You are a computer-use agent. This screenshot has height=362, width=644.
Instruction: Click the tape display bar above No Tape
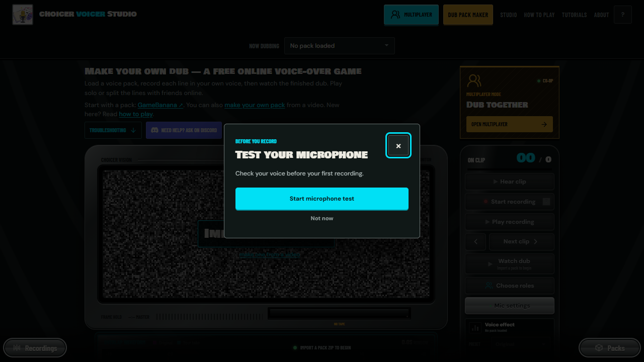tap(339, 314)
